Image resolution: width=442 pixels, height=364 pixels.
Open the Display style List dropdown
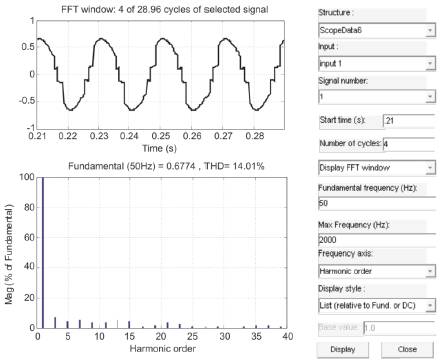[x=377, y=305]
